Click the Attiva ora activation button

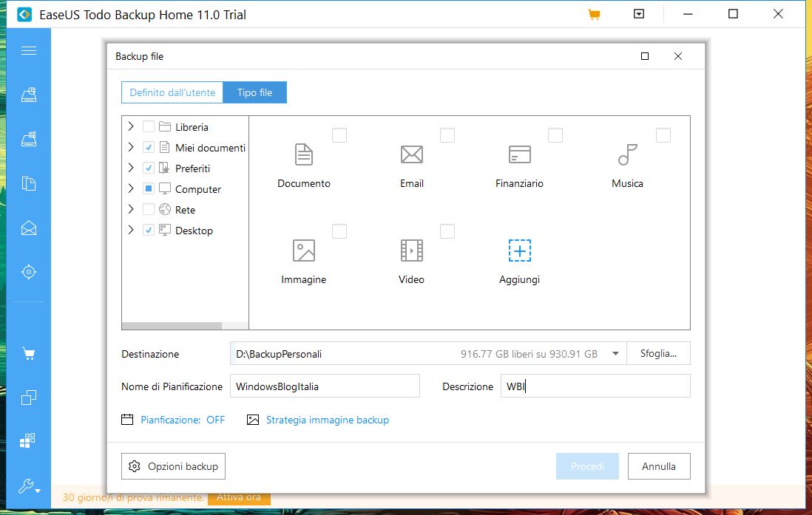coord(239,497)
